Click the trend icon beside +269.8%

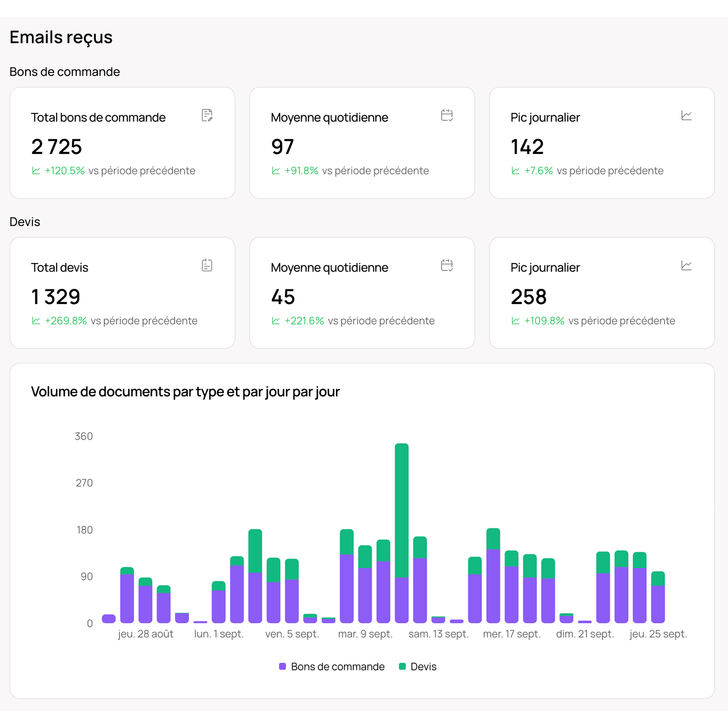[36, 321]
